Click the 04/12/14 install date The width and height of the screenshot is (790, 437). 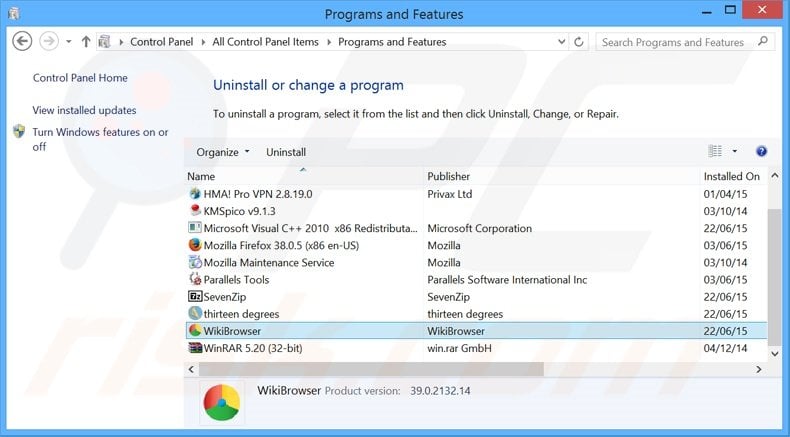pos(726,348)
